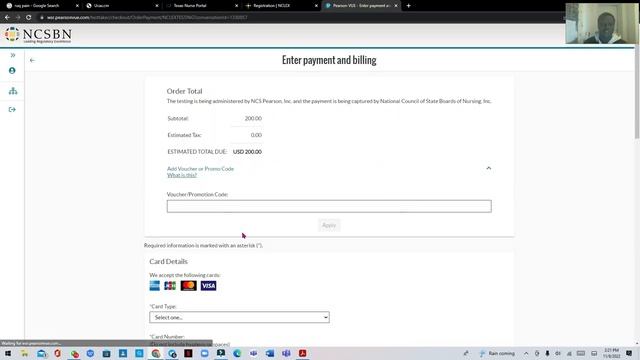
Task: Expand the left sidebar with double chevron
Action: pos(13,55)
